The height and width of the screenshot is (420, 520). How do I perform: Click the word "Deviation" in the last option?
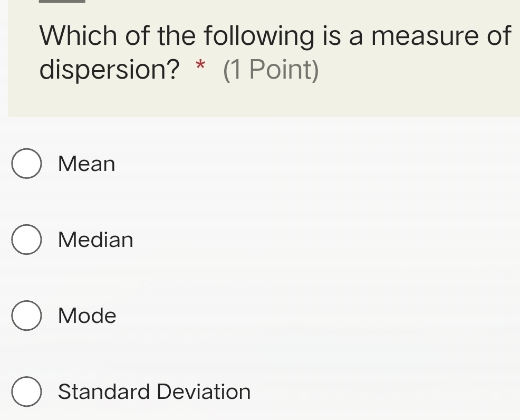204,392
